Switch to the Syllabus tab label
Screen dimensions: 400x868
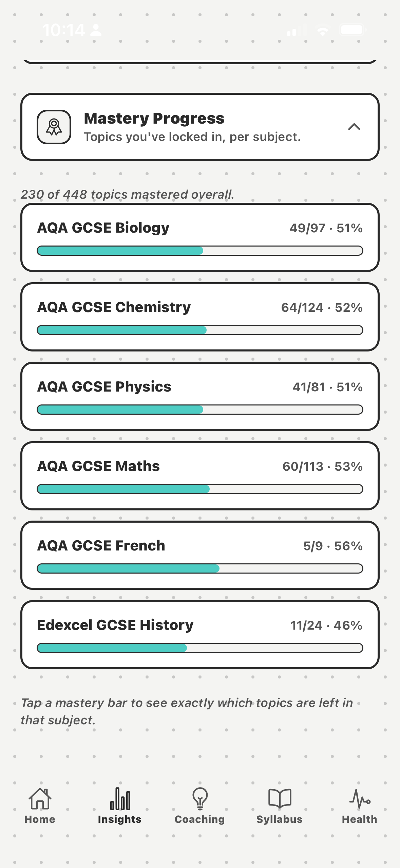tap(280, 819)
